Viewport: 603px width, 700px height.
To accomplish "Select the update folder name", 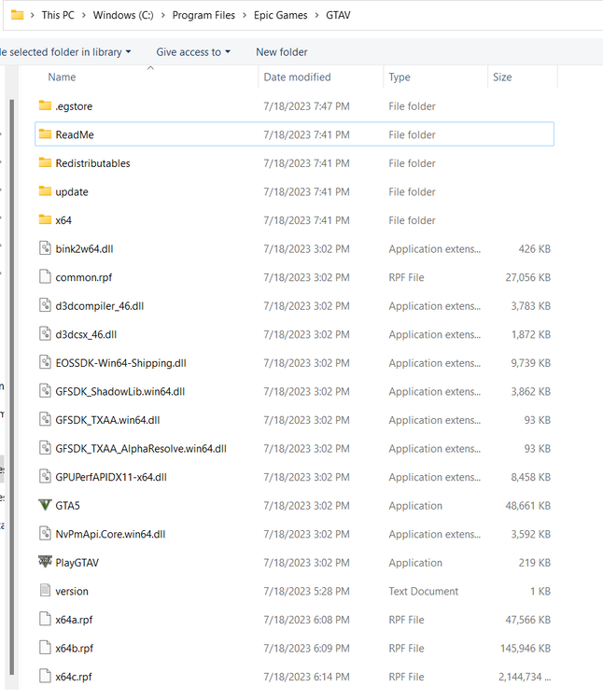I will coord(72,192).
